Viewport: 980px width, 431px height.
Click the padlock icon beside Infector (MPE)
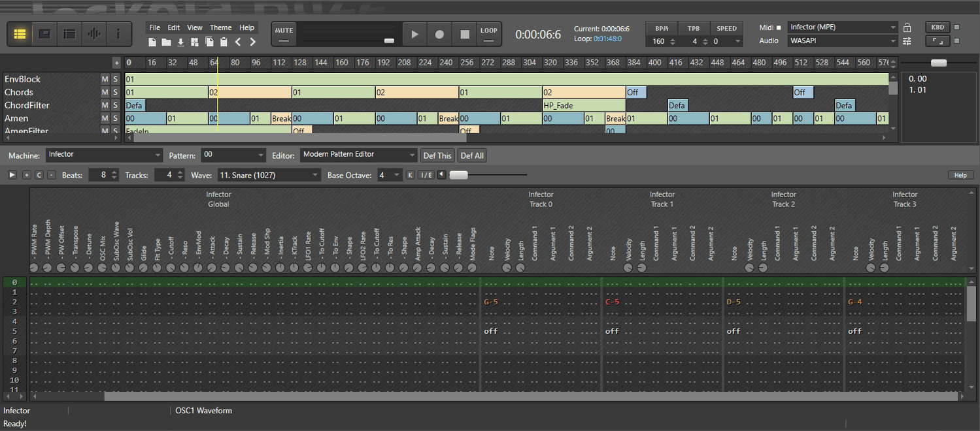click(x=907, y=27)
